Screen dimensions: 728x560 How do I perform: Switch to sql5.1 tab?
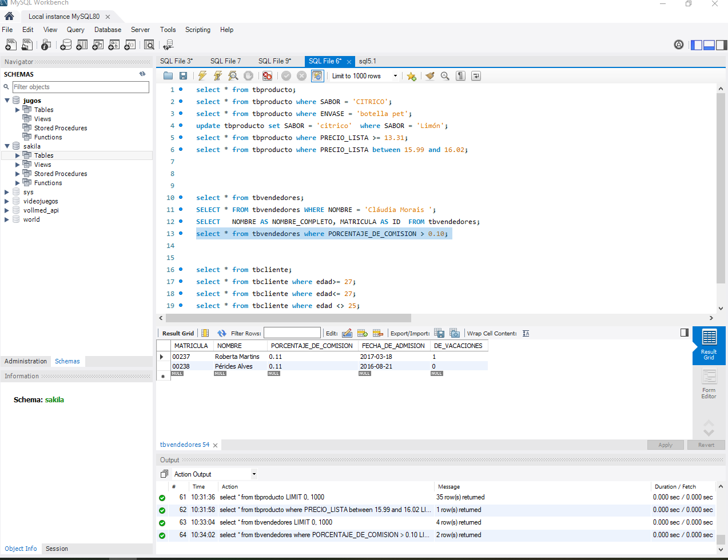368,61
